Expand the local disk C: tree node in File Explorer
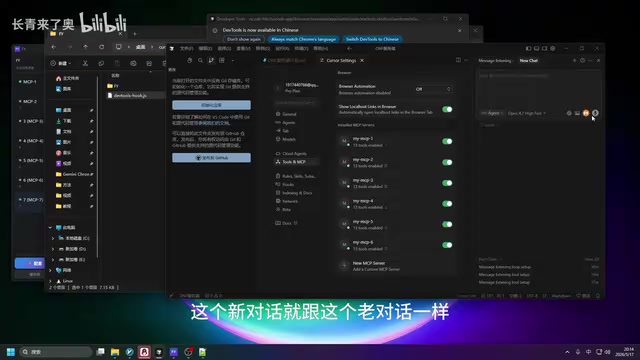 pyautogui.click(x=53, y=238)
